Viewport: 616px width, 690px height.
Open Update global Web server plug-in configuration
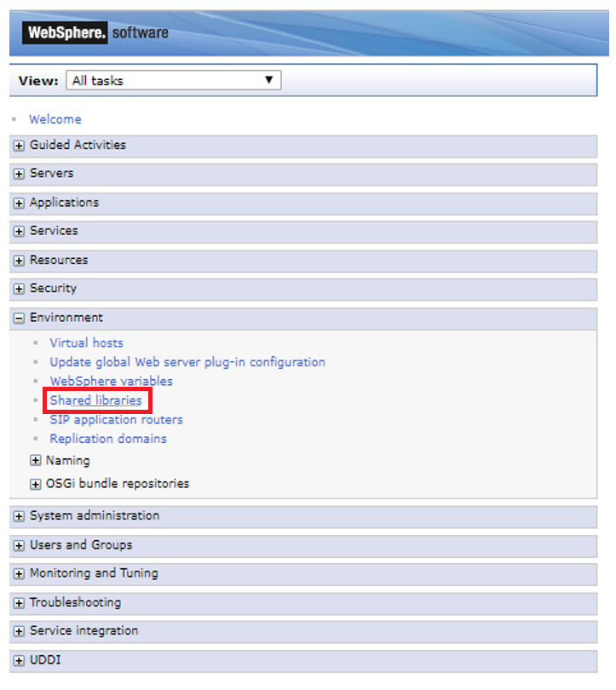point(187,362)
